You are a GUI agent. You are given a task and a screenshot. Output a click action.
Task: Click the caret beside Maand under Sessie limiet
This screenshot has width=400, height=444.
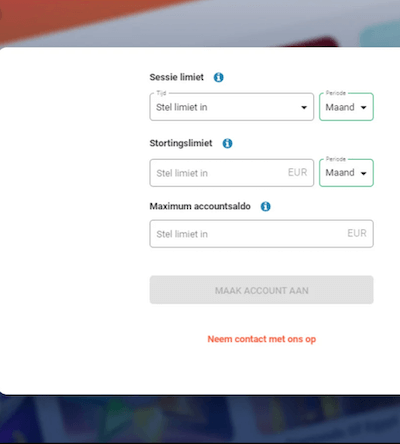click(x=364, y=107)
